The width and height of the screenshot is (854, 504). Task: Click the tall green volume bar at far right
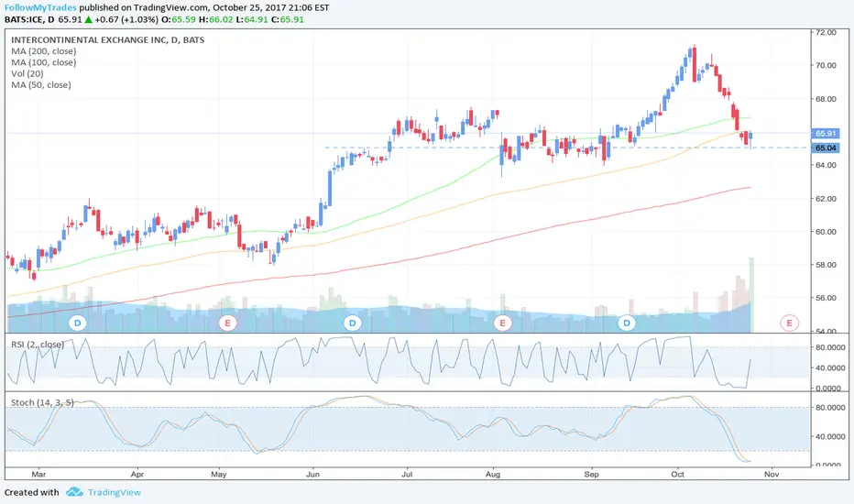coord(751,295)
